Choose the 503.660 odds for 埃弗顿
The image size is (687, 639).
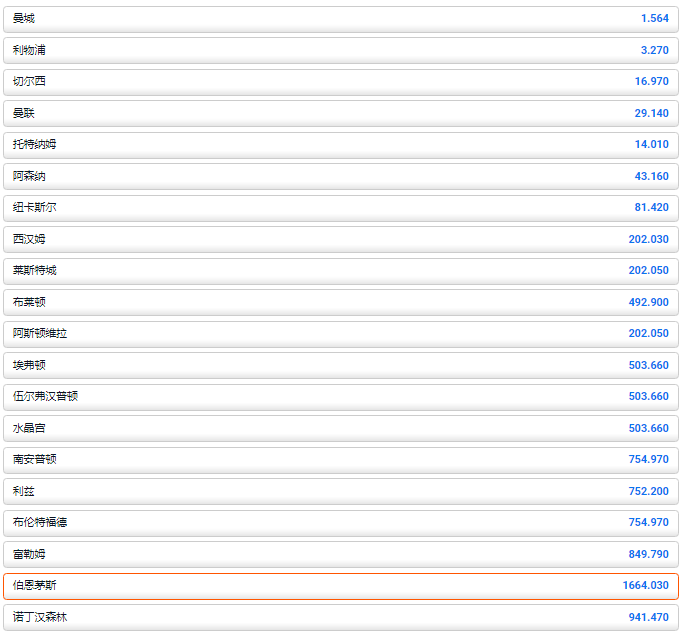[x=648, y=366]
